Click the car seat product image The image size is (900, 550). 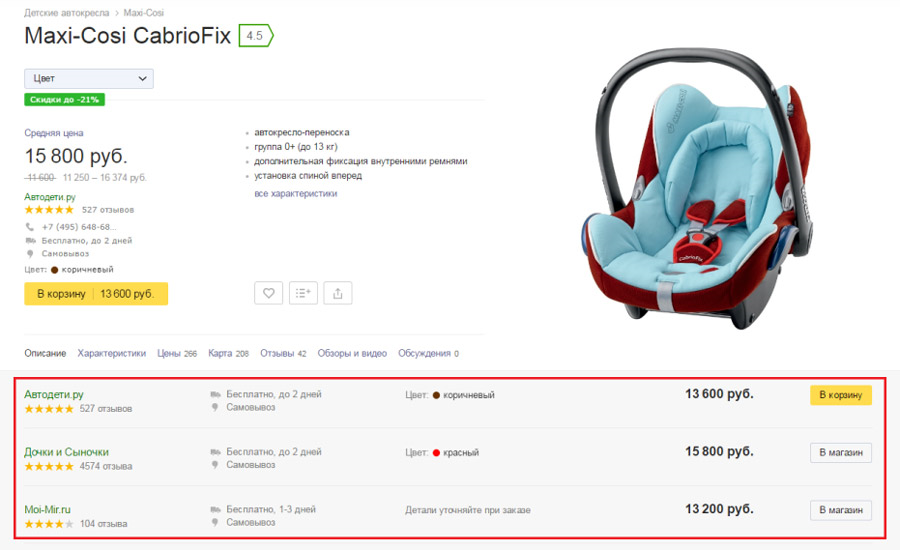(697, 189)
